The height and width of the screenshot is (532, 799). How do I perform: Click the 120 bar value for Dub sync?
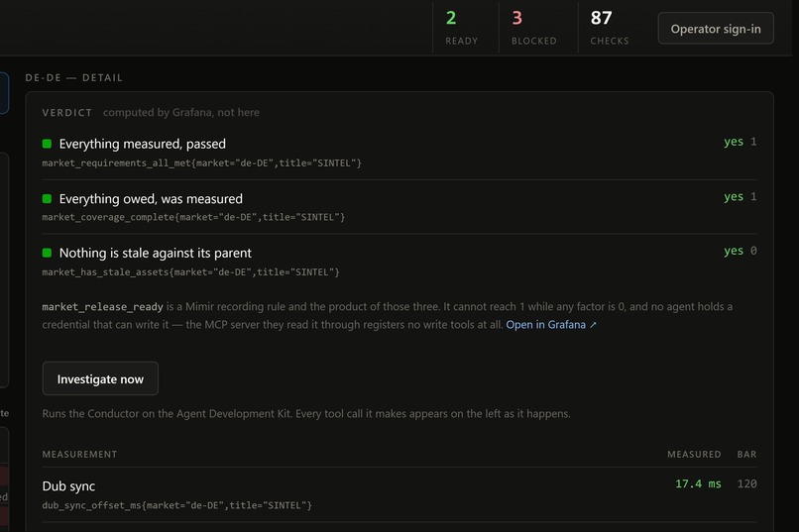click(x=747, y=483)
